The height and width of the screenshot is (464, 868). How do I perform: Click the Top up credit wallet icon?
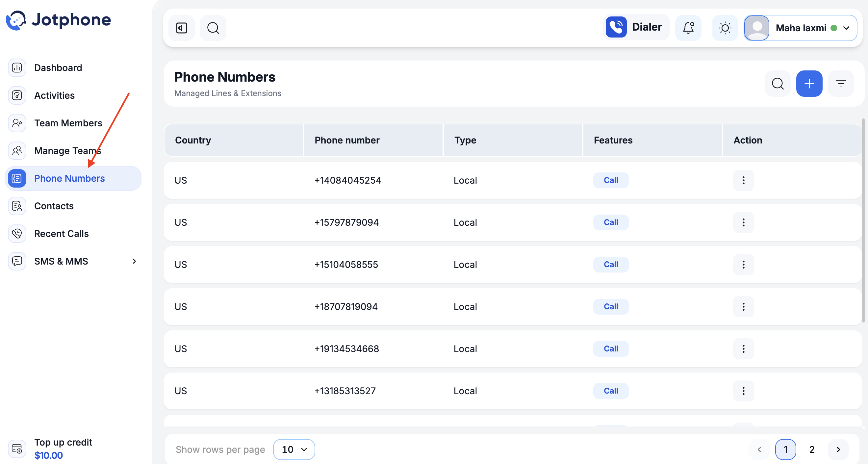(17, 449)
